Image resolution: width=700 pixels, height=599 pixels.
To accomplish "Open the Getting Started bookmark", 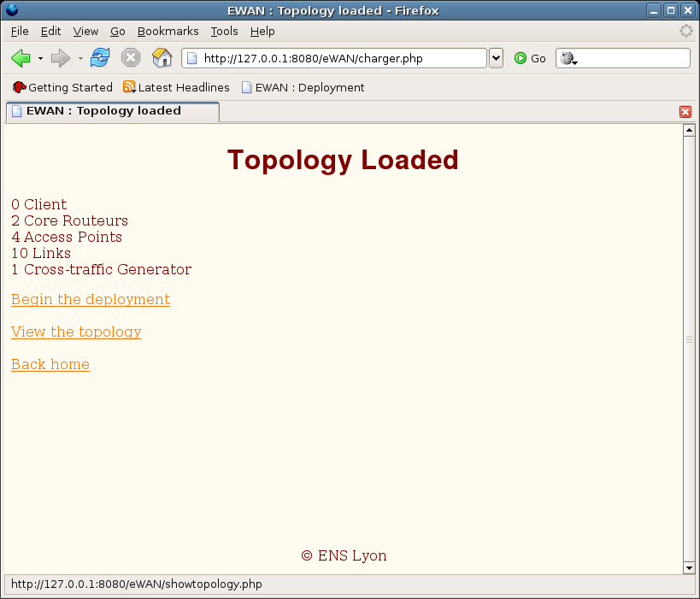I will coord(62,87).
